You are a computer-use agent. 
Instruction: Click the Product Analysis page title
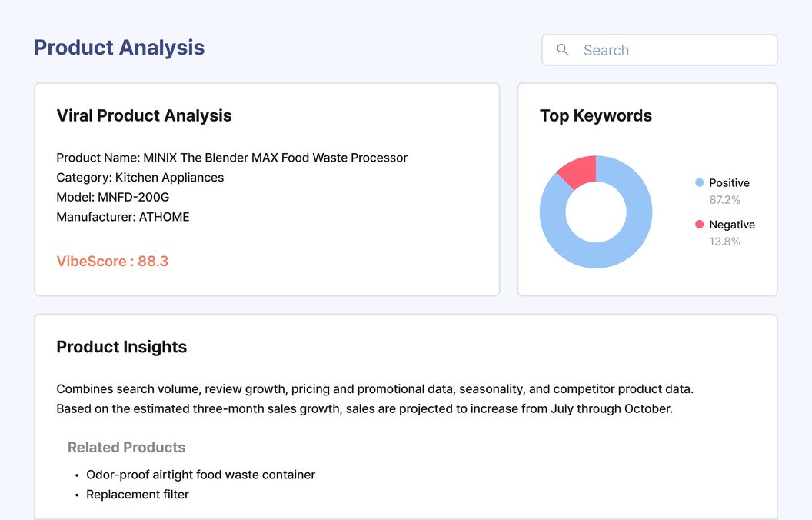[x=119, y=48]
